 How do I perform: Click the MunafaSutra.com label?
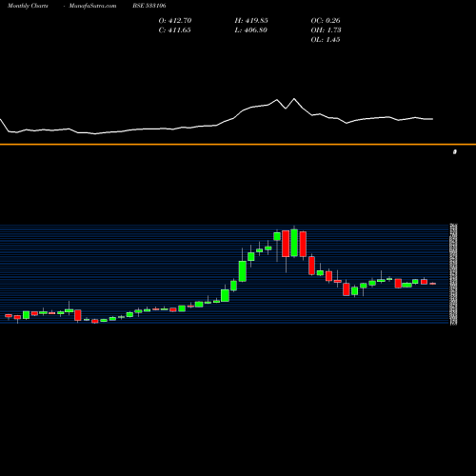pyautogui.click(x=92, y=6)
